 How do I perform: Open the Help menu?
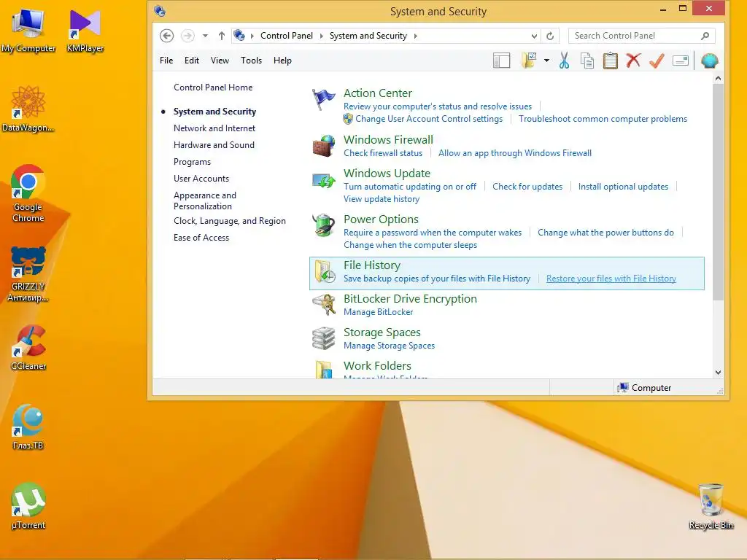[x=282, y=61]
